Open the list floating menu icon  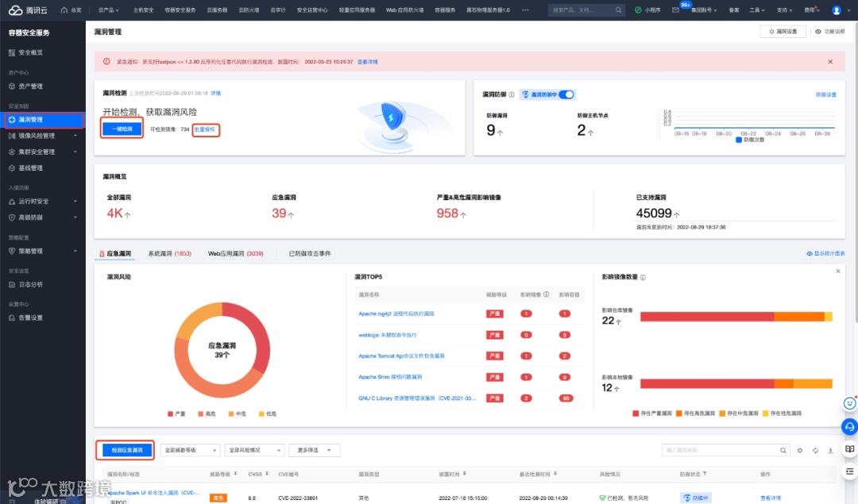[849, 471]
